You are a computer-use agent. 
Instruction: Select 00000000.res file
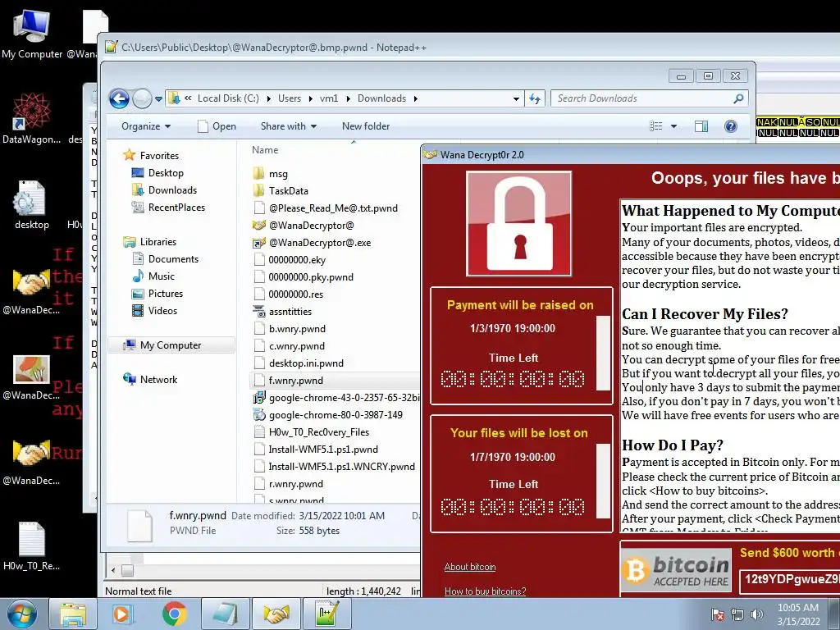[288, 294]
